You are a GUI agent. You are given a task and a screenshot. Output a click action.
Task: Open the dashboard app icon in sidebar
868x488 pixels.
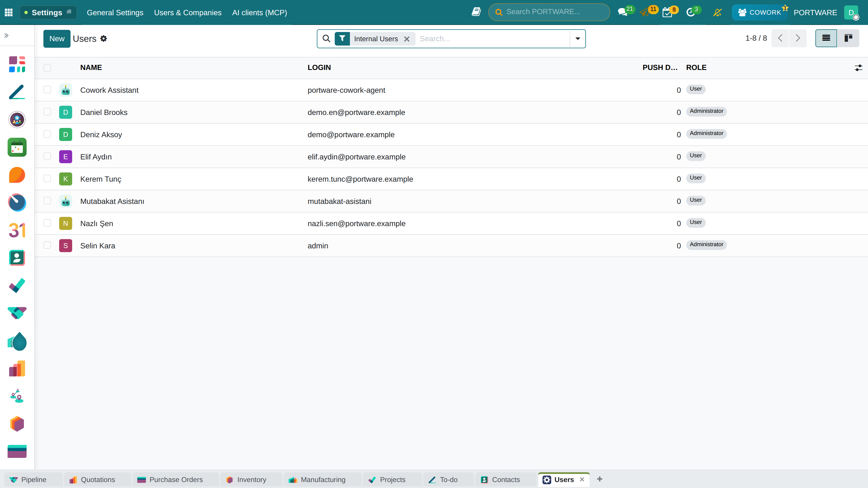[17, 64]
